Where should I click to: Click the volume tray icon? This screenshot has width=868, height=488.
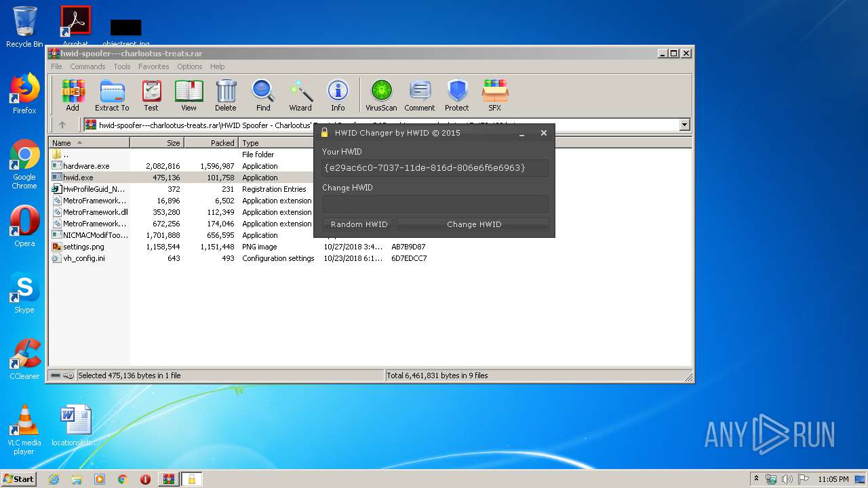pos(787,479)
